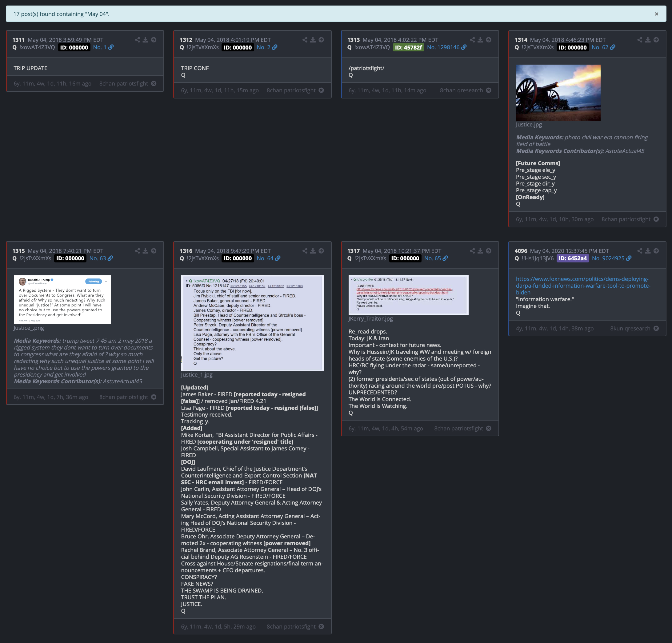Open post 1316 with arrow circle icon

click(x=321, y=251)
